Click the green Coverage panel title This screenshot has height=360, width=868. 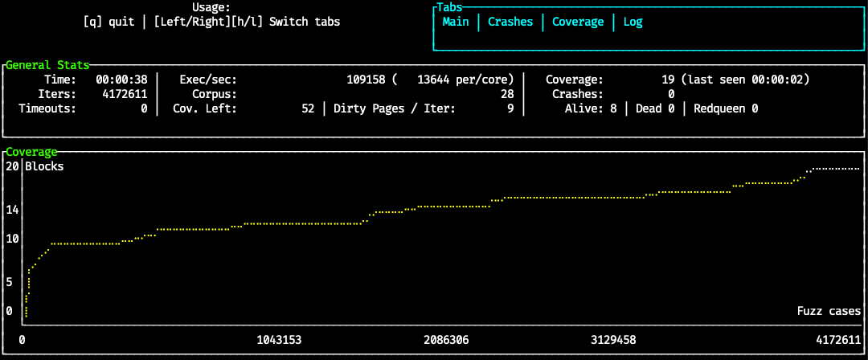31,151
